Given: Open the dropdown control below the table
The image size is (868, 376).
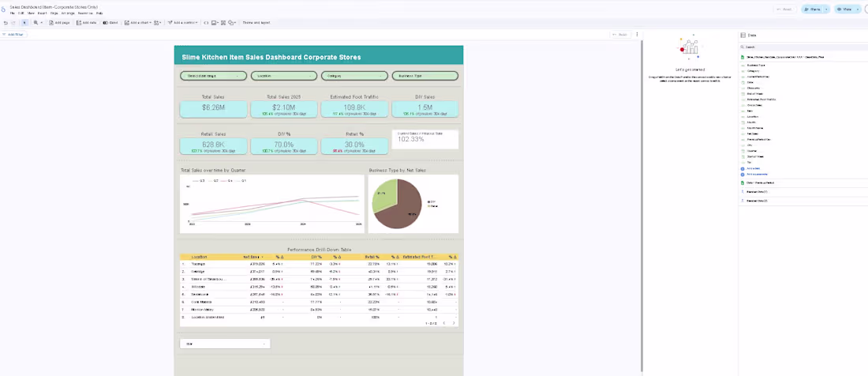Looking at the screenshot, I should (x=225, y=344).
